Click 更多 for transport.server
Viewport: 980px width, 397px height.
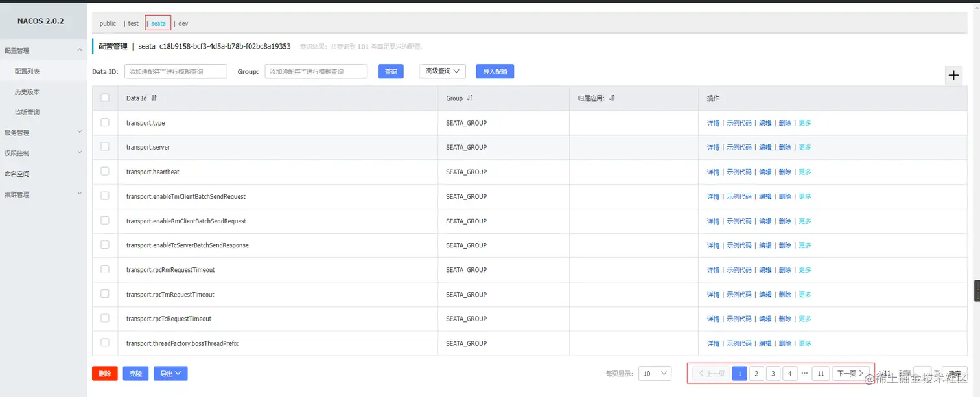805,148
